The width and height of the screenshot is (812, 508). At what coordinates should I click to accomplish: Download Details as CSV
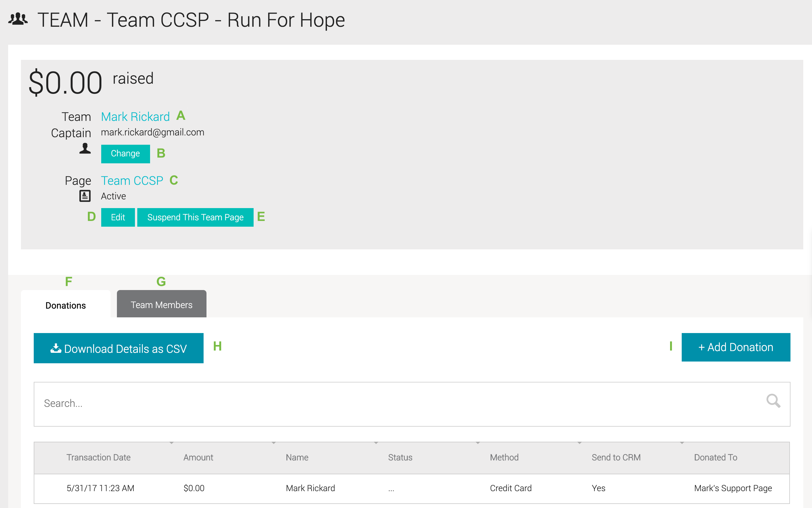[118, 348]
